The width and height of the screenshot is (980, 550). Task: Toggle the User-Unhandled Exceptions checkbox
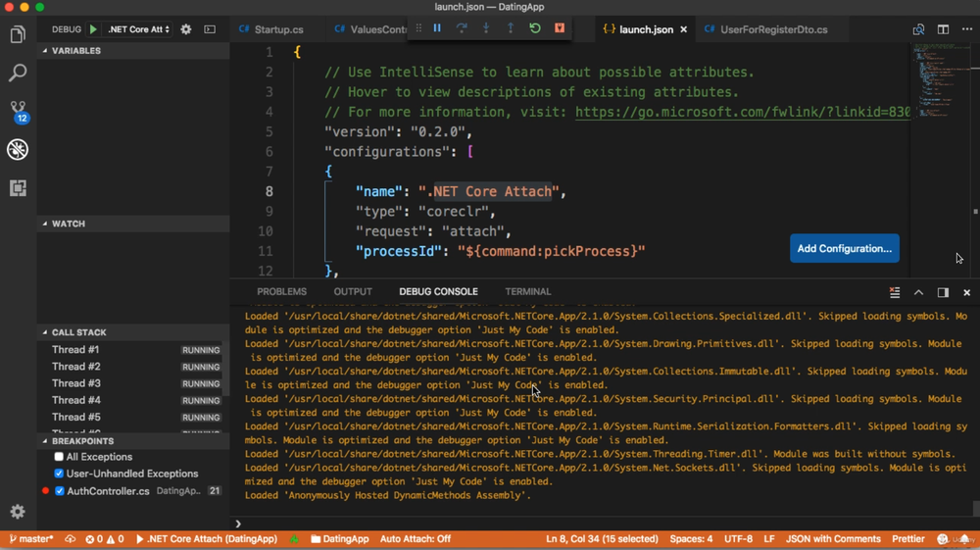(59, 474)
